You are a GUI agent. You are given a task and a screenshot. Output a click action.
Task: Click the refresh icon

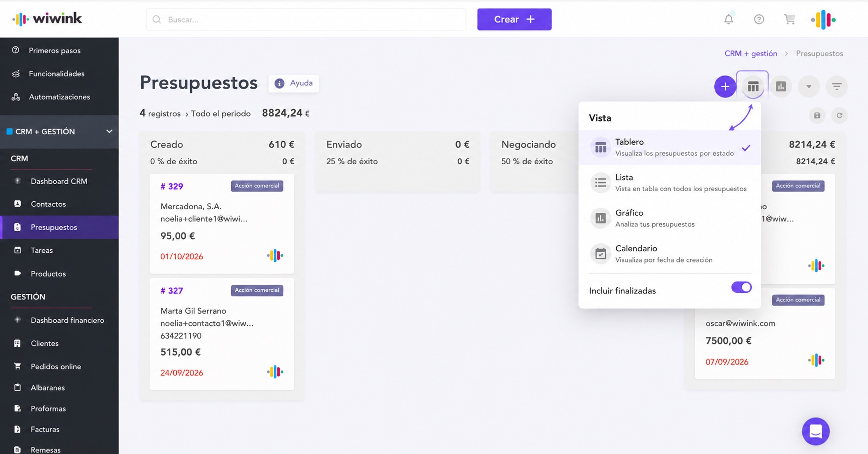click(x=839, y=116)
